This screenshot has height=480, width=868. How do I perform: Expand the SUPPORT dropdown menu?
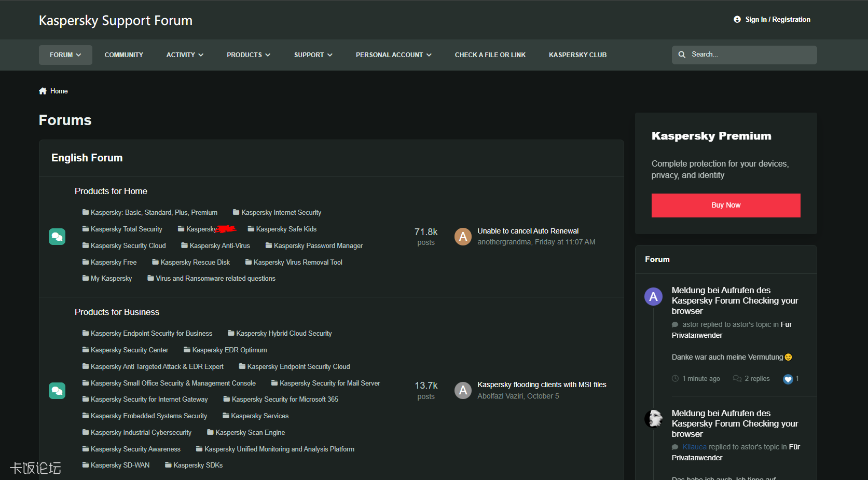pyautogui.click(x=313, y=55)
